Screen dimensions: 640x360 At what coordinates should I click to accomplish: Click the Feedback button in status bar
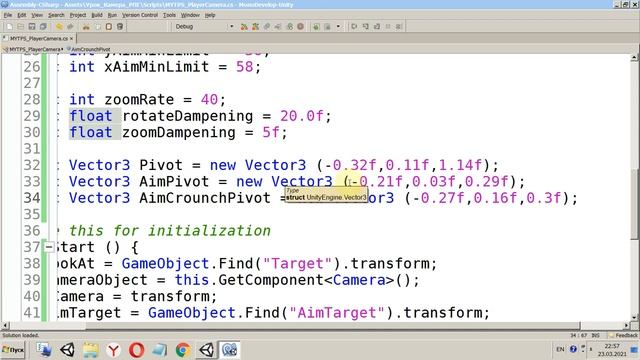(623, 335)
